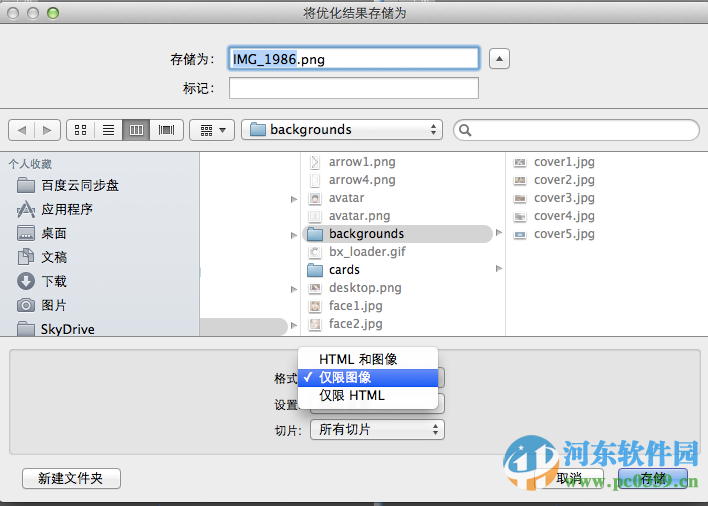This screenshot has width=708, height=506.
Task: Expand the backgrounds folder arrow
Action: (498, 233)
